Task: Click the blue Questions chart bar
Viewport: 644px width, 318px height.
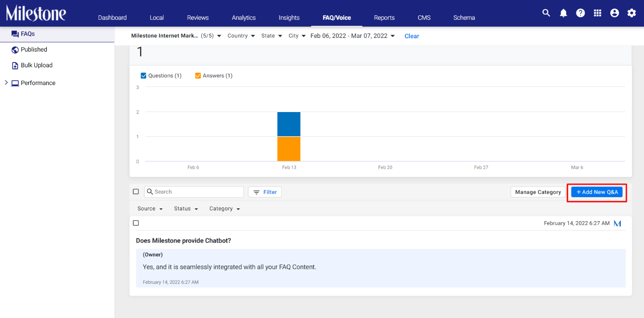Action: (x=289, y=124)
